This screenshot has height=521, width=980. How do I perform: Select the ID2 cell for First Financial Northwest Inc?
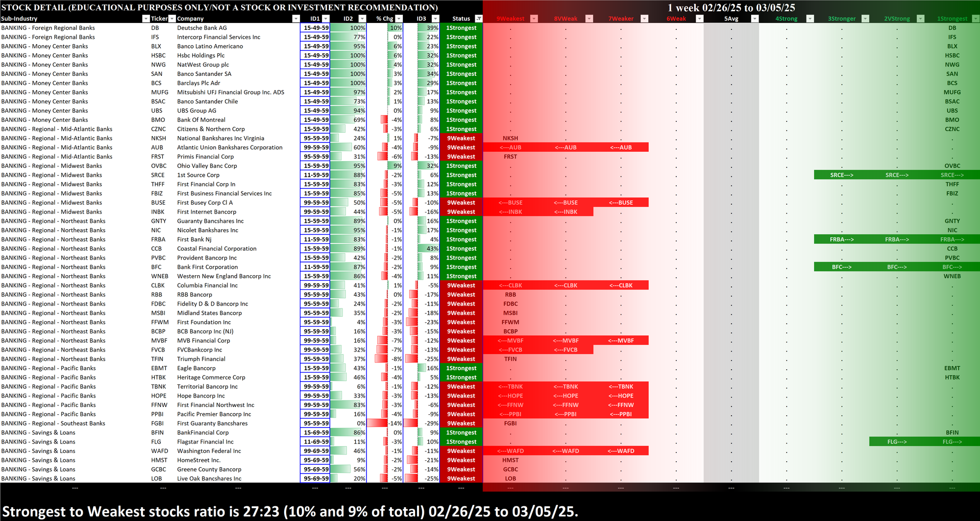(348, 405)
